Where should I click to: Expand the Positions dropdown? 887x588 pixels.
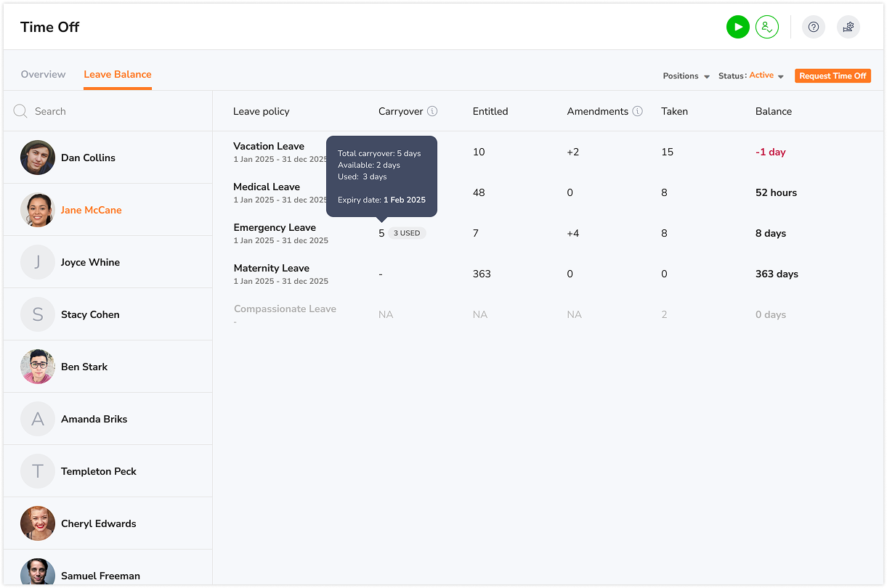(686, 76)
